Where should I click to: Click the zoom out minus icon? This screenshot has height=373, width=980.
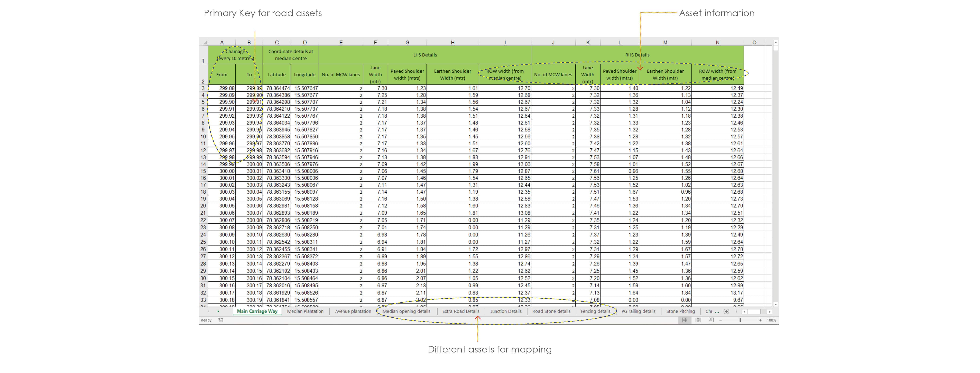pos(720,320)
